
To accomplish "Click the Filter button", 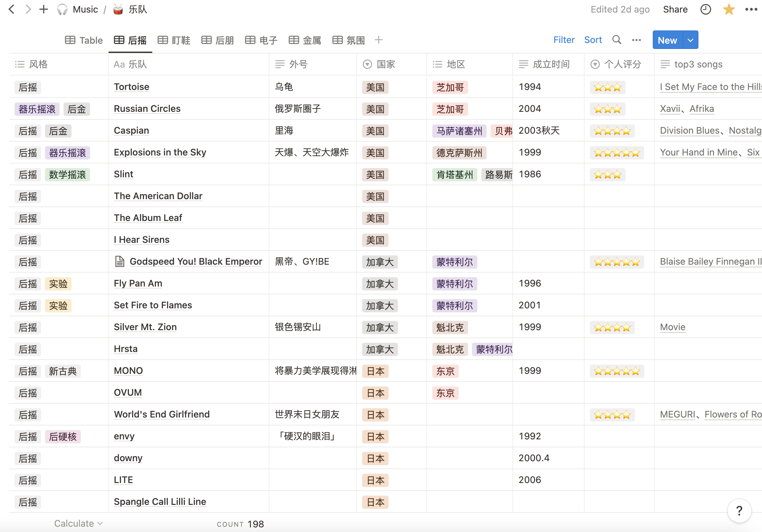I will point(563,40).
